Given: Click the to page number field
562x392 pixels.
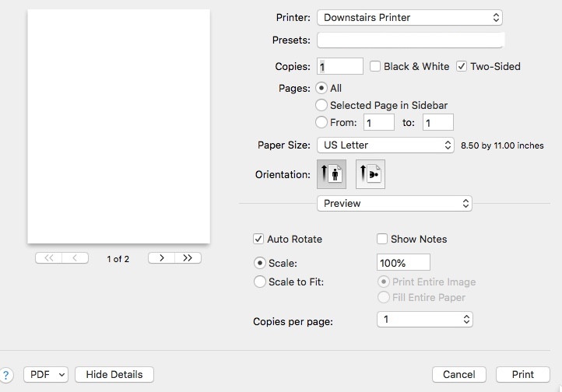Looking at the screenshot, I should pos(438,122).
